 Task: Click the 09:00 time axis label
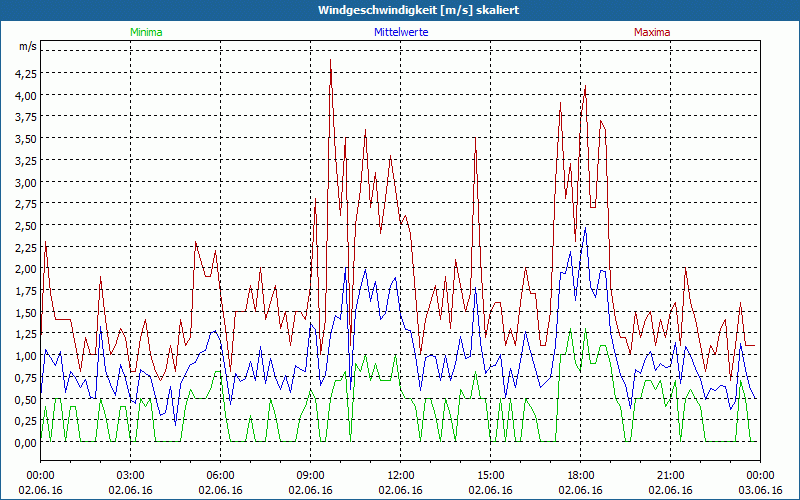pos(311,476)
